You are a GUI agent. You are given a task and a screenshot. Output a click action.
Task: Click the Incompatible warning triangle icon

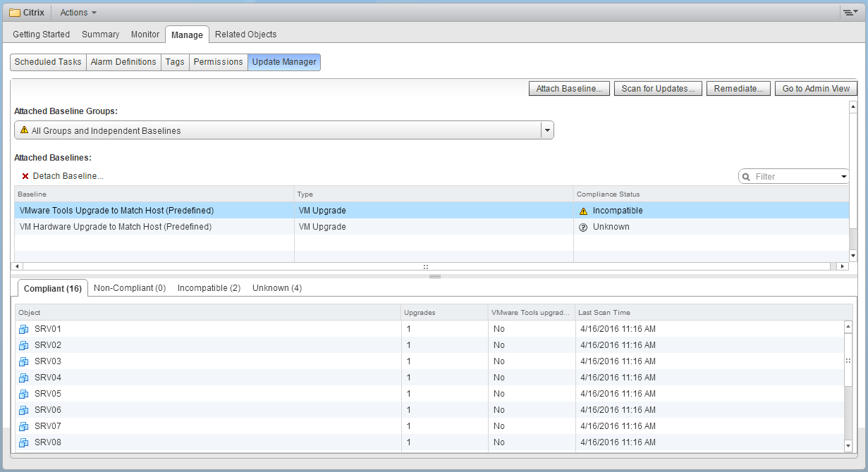tap(583, 211)
